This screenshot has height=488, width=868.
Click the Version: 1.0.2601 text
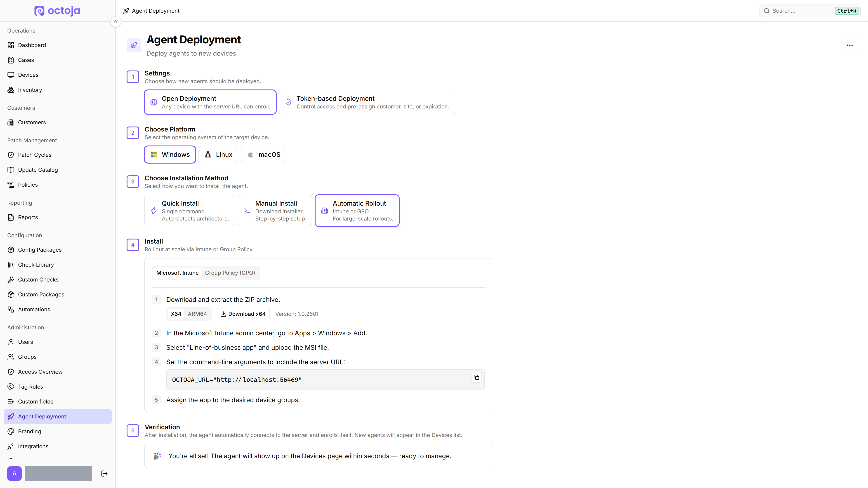pyautogui.click(x=297, y=314)
